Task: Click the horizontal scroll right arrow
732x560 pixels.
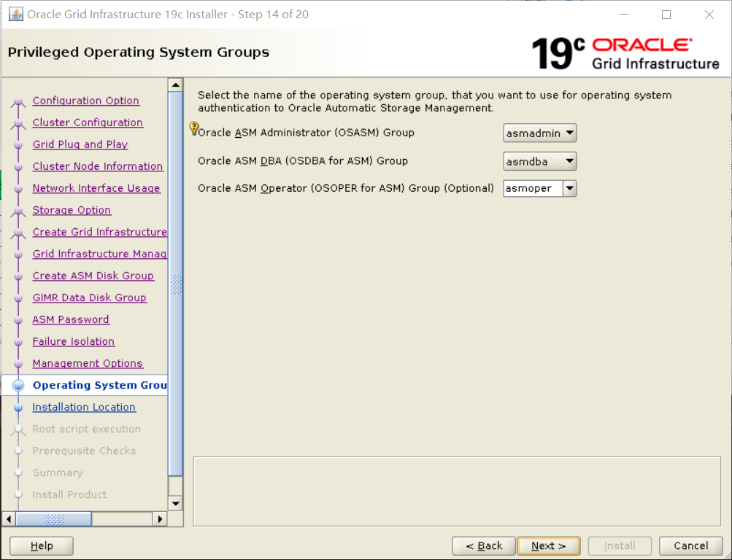Action: (x=160, y=519)
